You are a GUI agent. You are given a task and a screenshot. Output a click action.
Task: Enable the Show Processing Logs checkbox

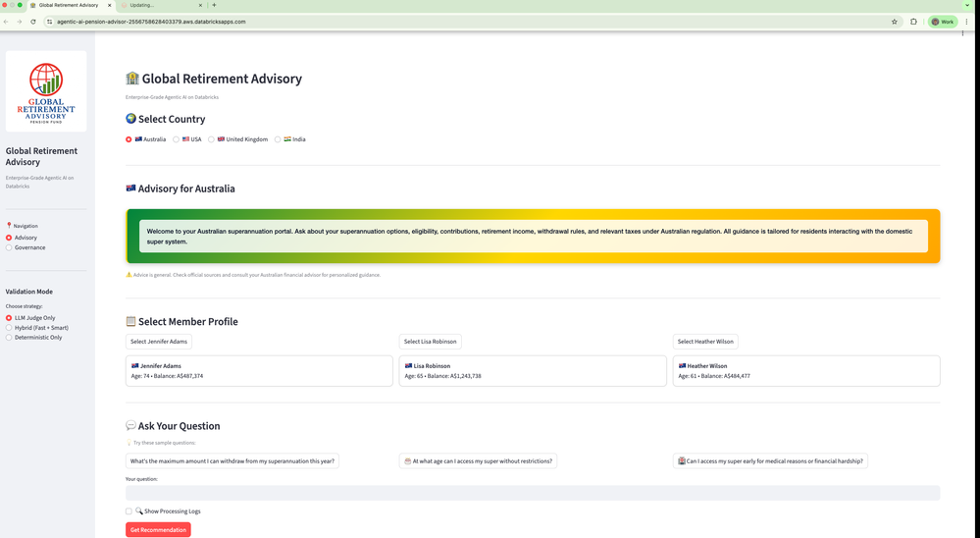coord(129,511)
